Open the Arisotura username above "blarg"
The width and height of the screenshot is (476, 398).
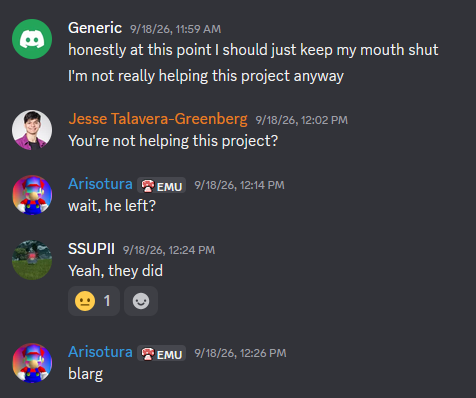(x=100, y=352)
